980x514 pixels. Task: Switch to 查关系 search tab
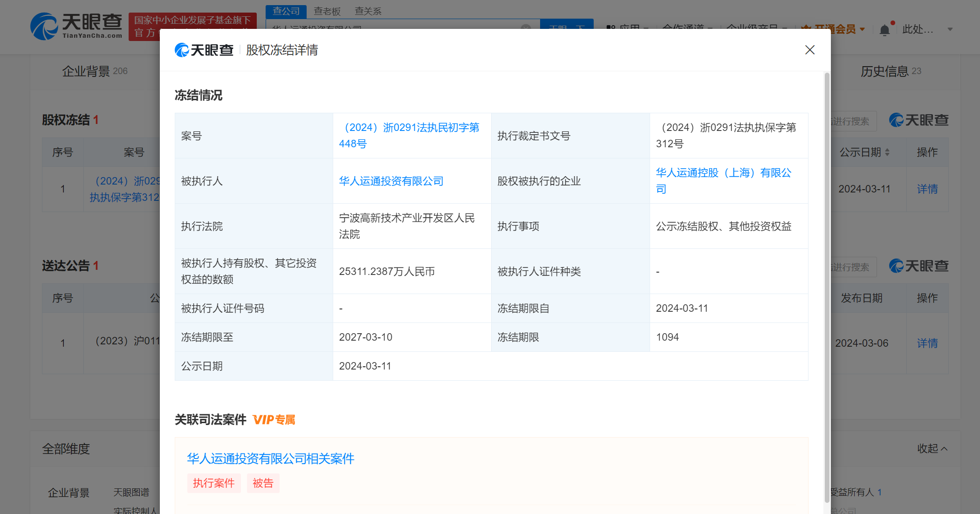coord(368,11)
